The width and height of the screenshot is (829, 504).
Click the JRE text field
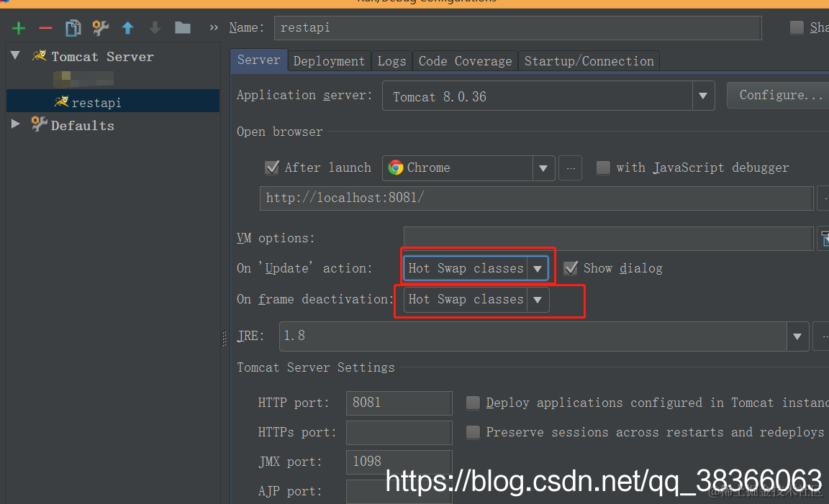point(533,336)
